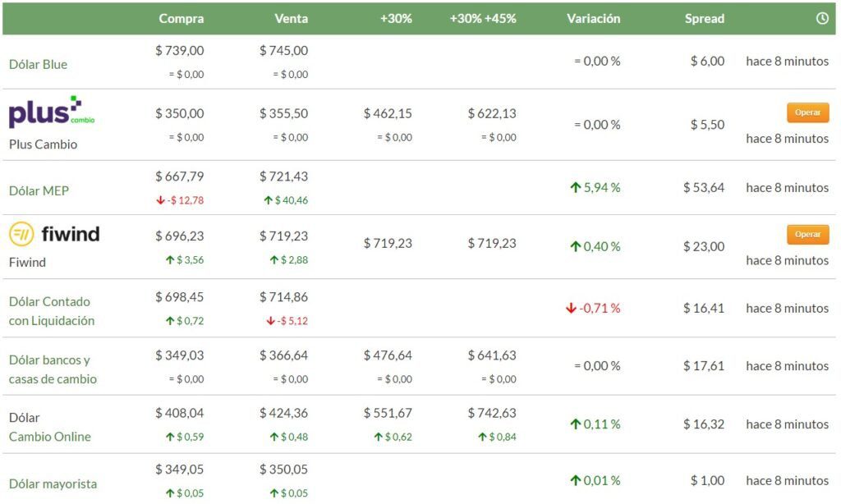The height and width of the screenshot is (504, 841).
Task: Click the Variación column header
Action: pos(593,18)
